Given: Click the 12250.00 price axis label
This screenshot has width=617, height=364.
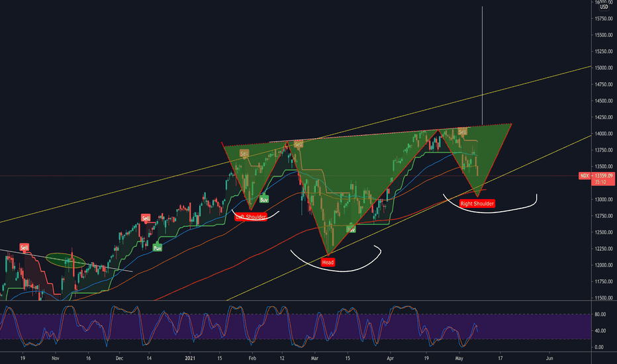Looking at the screenshot, I should click(604, 249).
